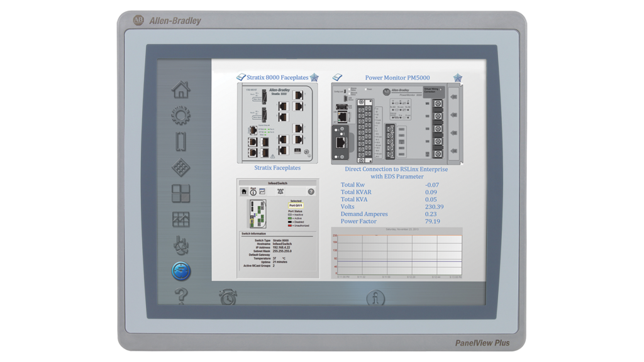
Task: Click the 0.09 KVAR value
Action: (x=431, y=192)
